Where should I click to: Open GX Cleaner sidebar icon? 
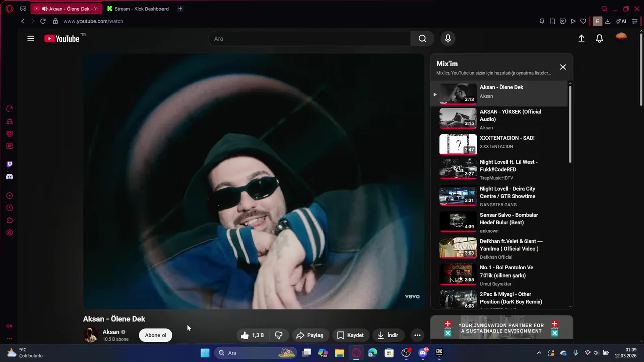9,121
